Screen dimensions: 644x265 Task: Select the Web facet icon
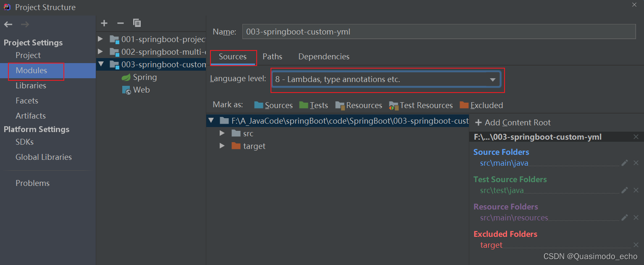click(126, 90)
